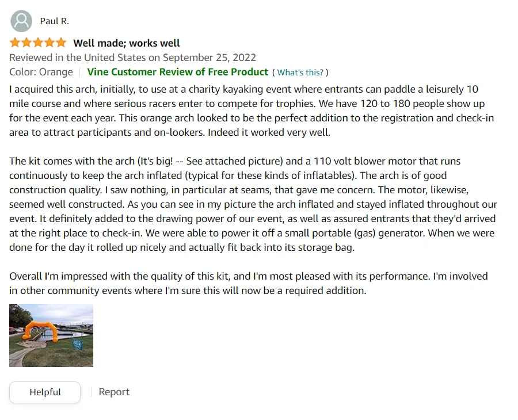Click the "Color: Orange" variant text
Screen dimensions: 518x420
[x=41, y=72]
